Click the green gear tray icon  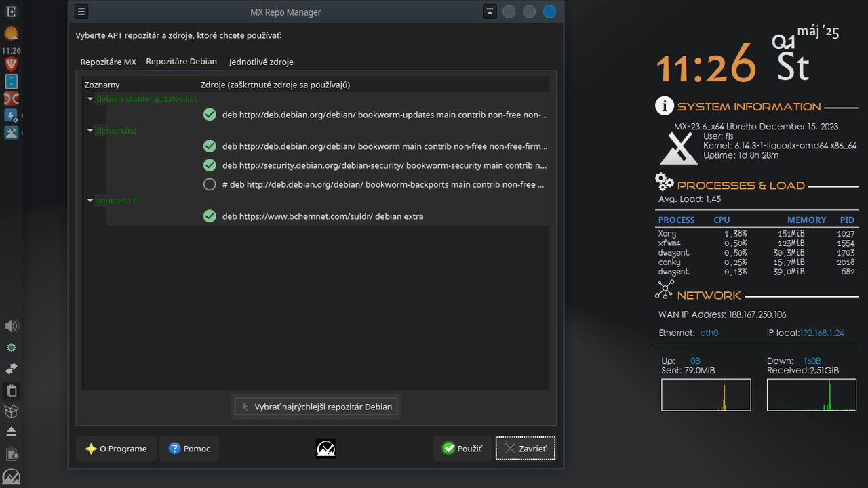point(12,348)
